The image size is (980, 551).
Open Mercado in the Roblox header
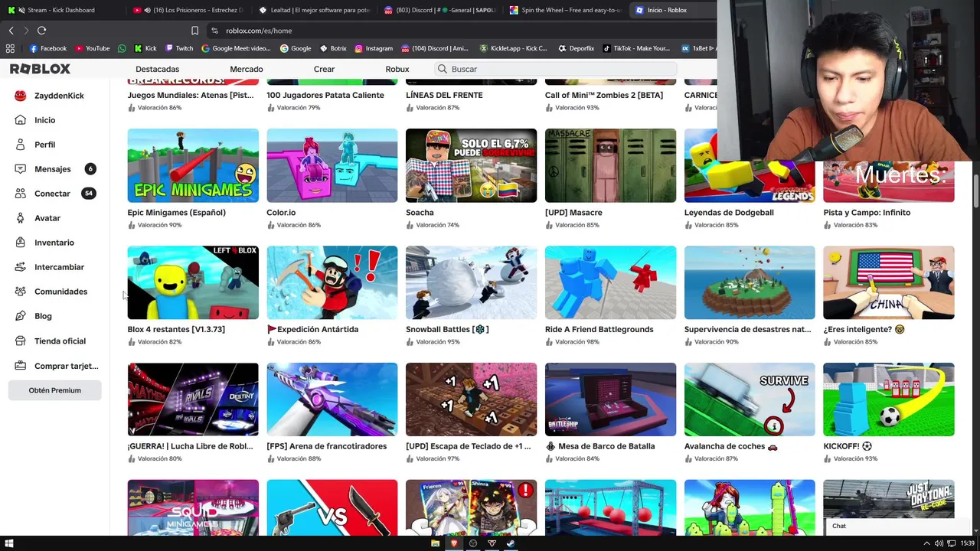247,69
